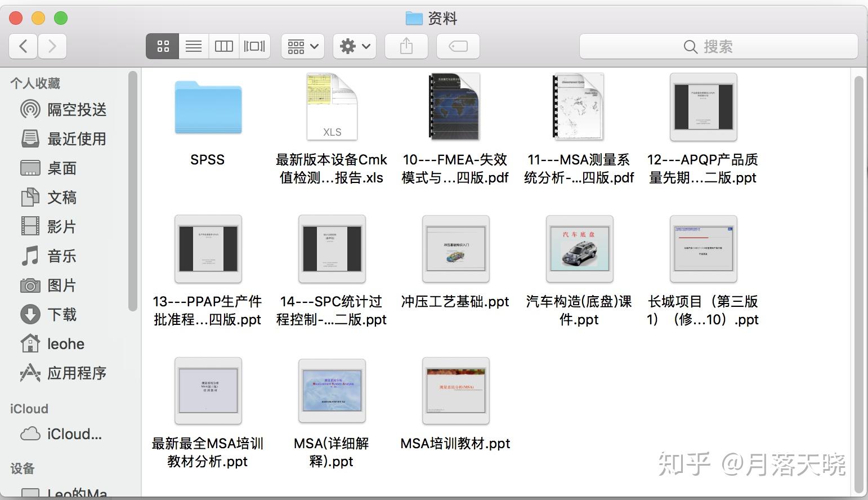Open the item arrangement dropdown

(x=303, y=46)
